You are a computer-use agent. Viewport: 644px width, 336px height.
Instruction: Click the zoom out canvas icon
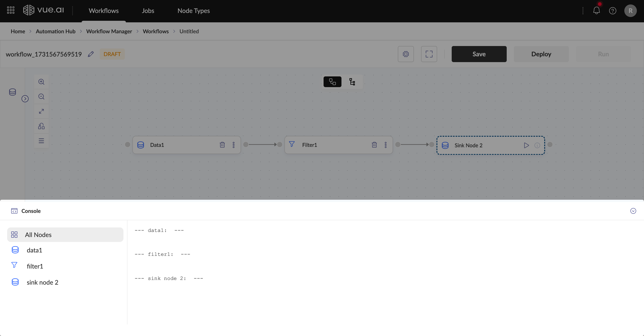(41, 97)
